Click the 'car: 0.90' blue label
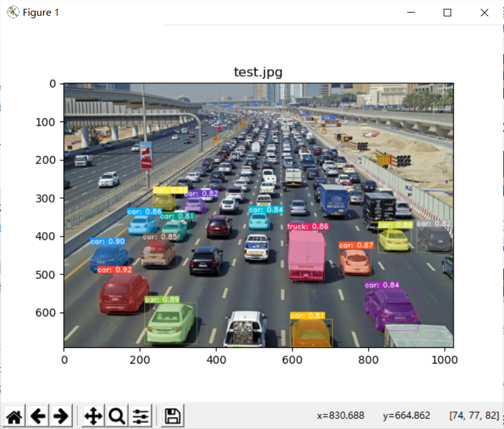This screenshot has height=429, width=504. click(107, 242)
